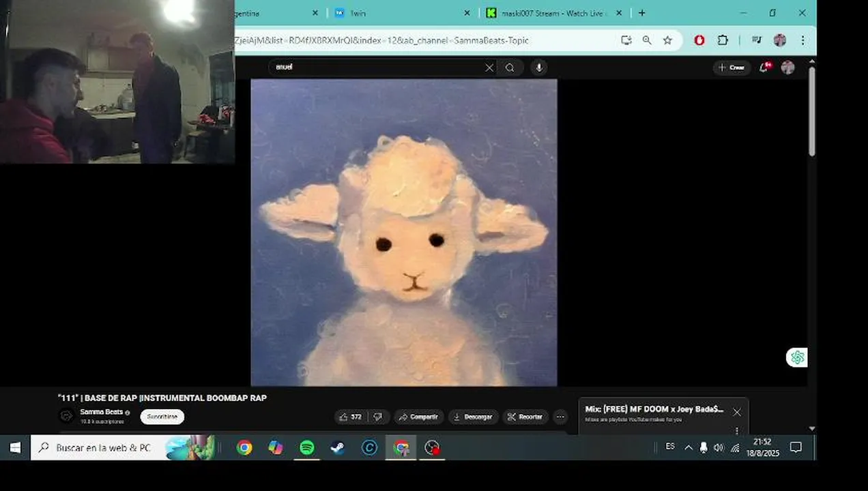
Task: Open the OBS recording app on taskbar
Action: [432, 447]
